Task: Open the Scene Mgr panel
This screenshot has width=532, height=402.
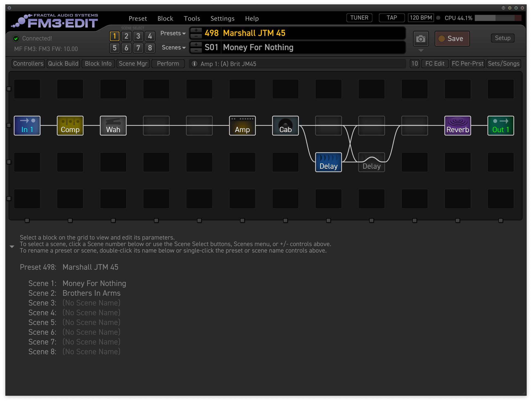Action: coord(133,64)
